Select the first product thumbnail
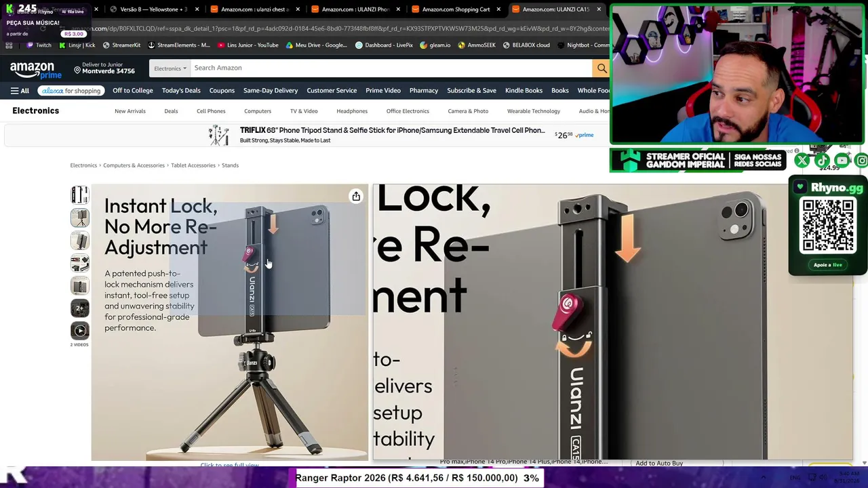Image resolution: width=868 pixels, height=488 pixels. click(x=80, y=195)
